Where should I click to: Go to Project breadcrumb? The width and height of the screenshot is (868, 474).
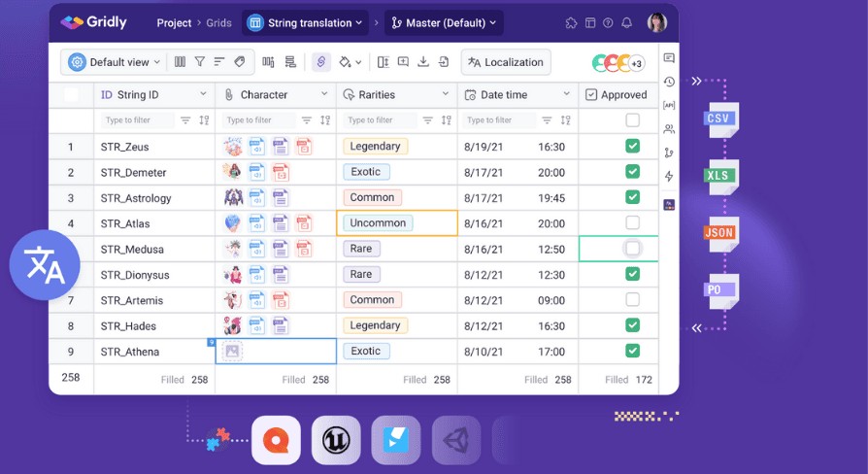pos(174,23)
